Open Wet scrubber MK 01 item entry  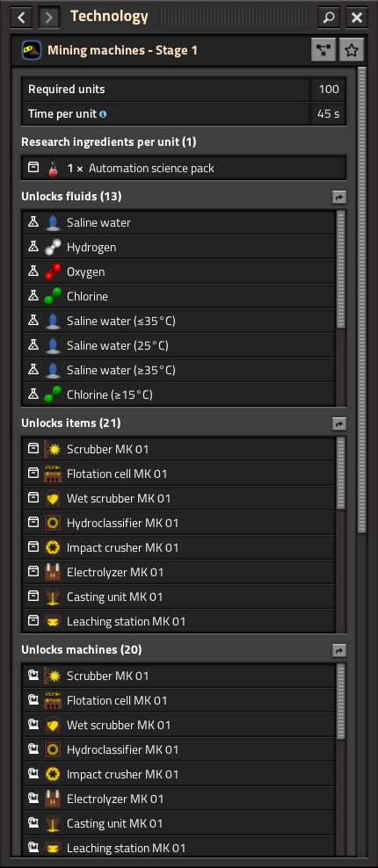178,498
